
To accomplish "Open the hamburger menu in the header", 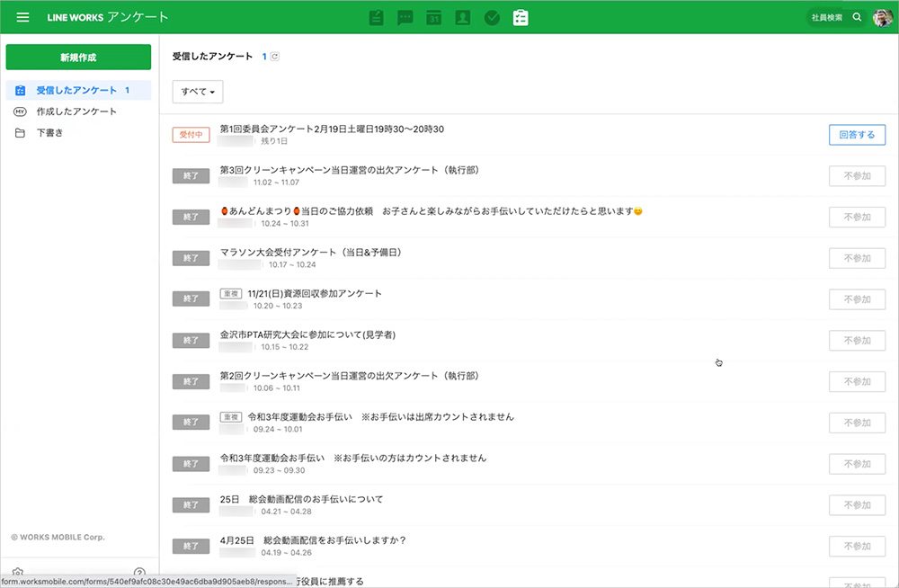I will (x=23, y=17).
